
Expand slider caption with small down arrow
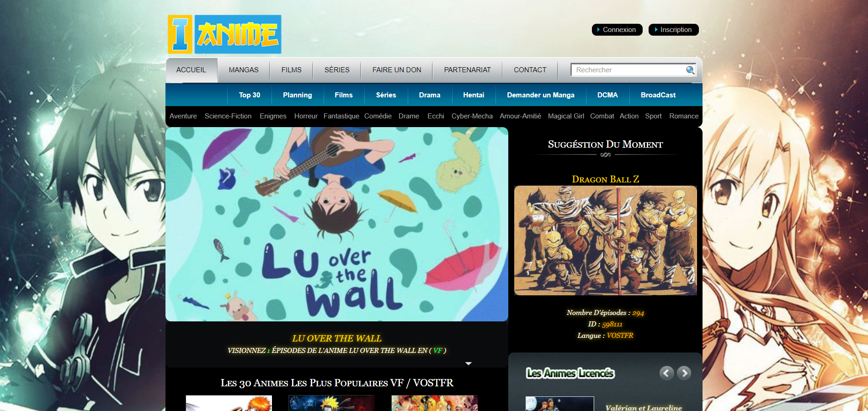point(468,363)
